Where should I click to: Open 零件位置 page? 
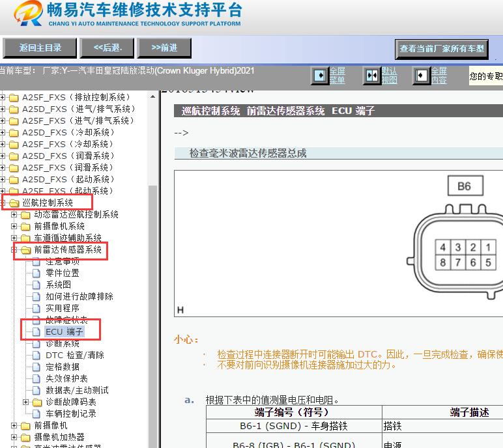pos(63,273)
